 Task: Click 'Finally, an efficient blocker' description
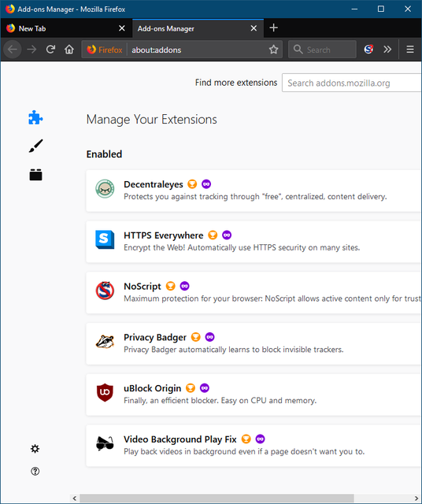pyautogui.click(x=220, y=401)
